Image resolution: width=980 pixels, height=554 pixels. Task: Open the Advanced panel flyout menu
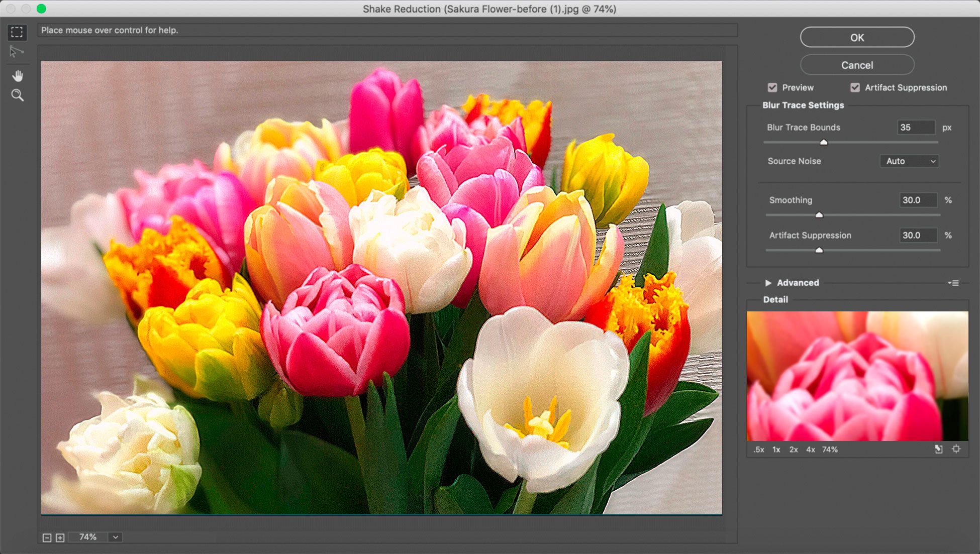coord(953,283)
